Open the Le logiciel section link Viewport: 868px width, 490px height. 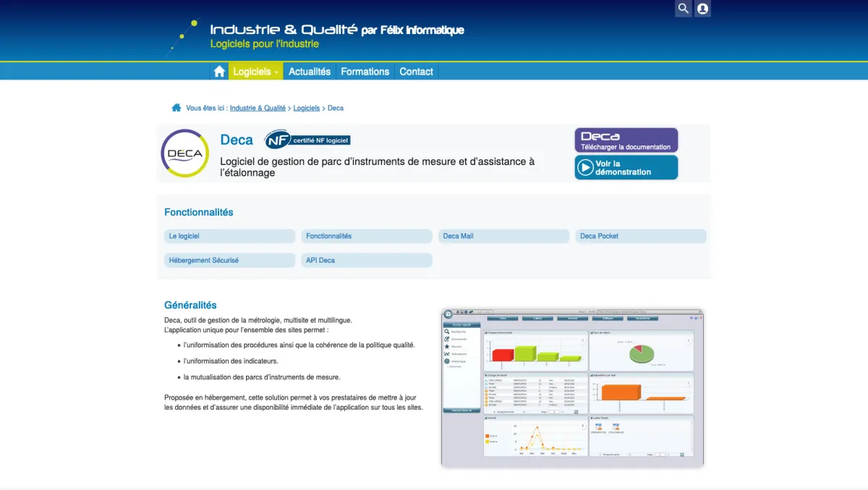(229, 236)
